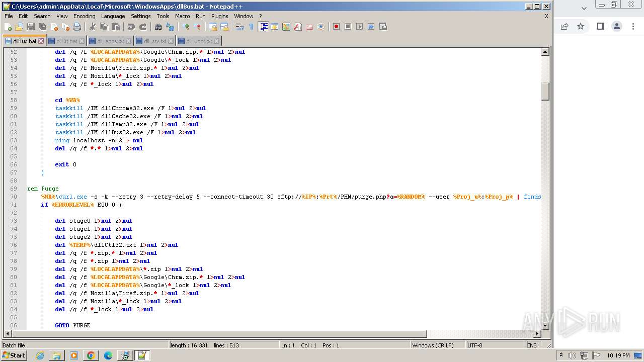
Task: Click 'exit 0' on line 66
Action: coord(66,164)
